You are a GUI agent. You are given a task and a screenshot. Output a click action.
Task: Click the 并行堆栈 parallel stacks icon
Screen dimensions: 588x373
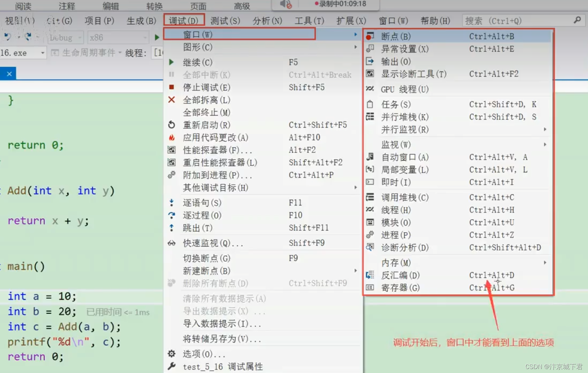tap(370, 117)
